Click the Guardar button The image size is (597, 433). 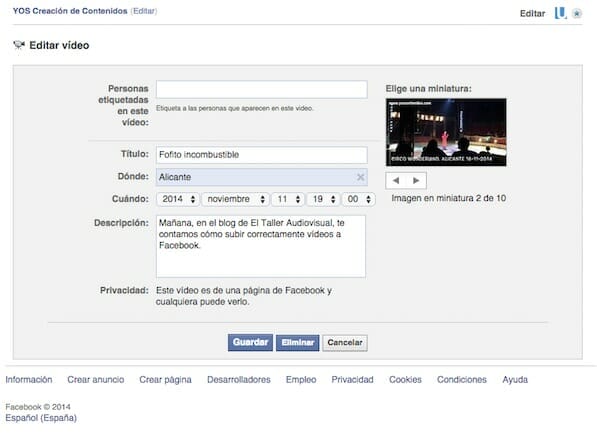tap(250, 342)
